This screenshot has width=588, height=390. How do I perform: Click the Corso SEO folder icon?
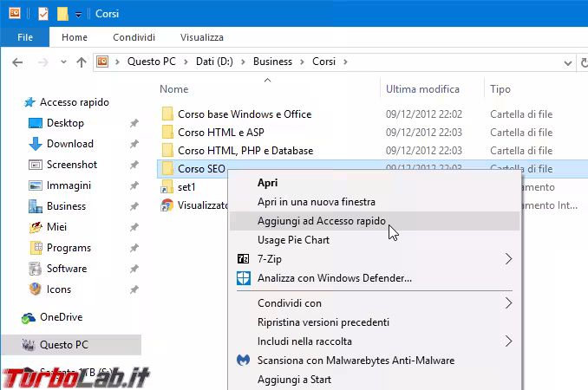(167, 169)
